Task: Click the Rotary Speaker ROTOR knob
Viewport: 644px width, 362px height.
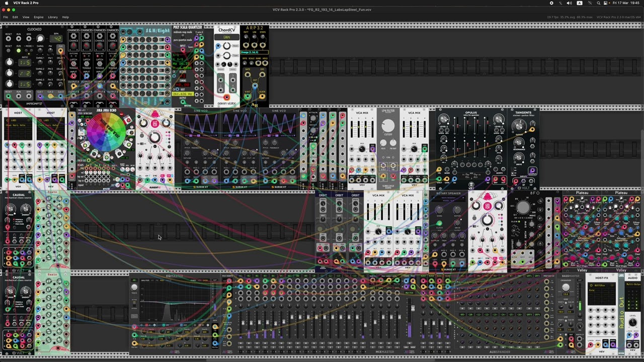Action: tap(457, 210)
